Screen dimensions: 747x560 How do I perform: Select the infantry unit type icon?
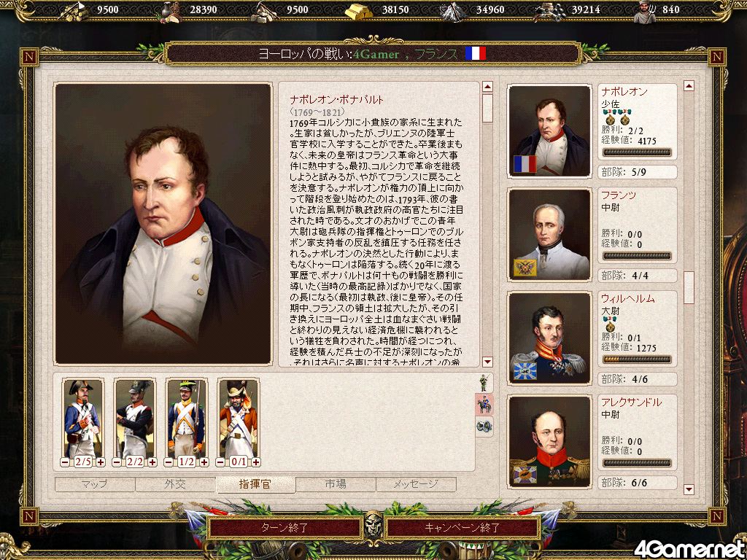[x=484, y=384]
